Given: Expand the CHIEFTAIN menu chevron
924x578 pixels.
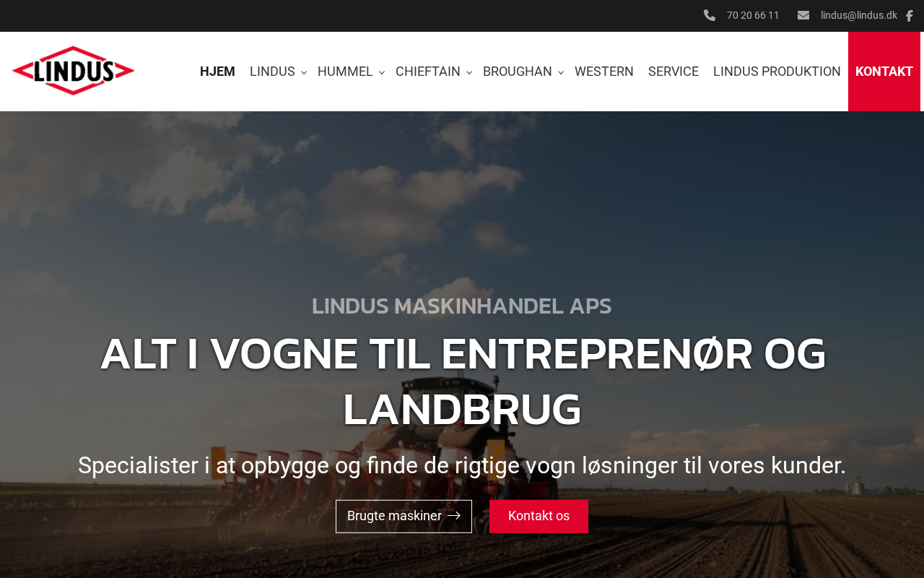Looking at the screenshot, I should click(469, 72).
